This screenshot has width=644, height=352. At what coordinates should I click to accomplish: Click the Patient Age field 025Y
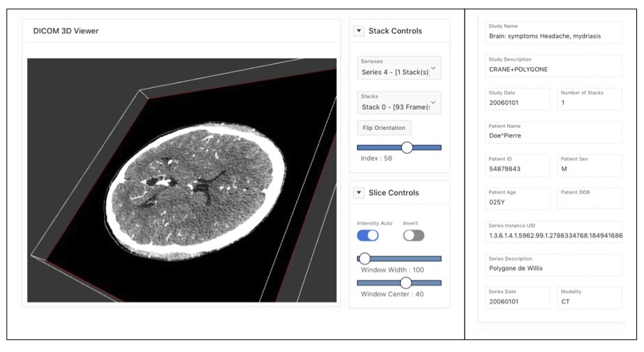click(x=517, y=198)
